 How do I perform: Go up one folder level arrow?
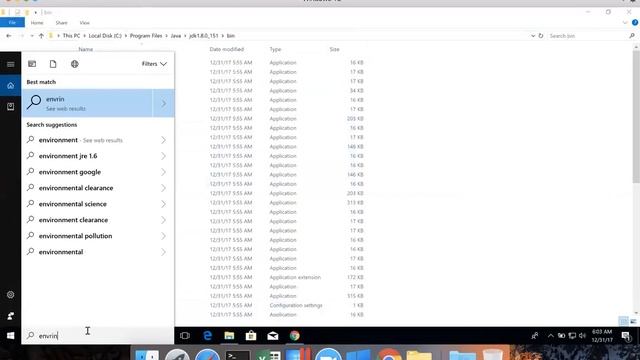point(41,36)
